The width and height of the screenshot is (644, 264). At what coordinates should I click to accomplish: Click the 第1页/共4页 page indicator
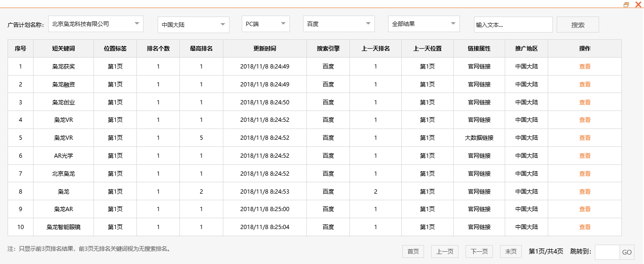coord(546,252)
